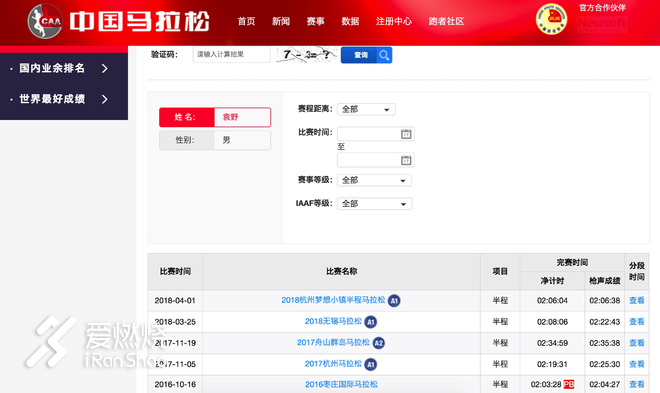Click net time 02:34:59 cell
This screenshot has height=393, width=660.
(552, 343)
